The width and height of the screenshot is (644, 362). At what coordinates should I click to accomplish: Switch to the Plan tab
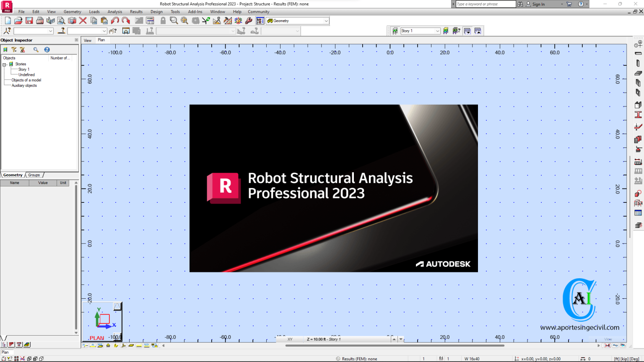point(101,40)
